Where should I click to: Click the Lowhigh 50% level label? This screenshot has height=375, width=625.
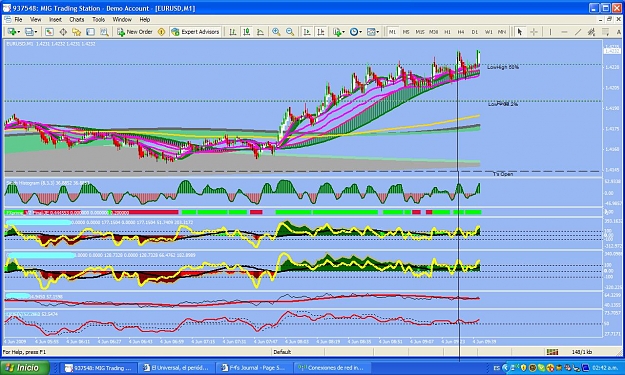503,67
